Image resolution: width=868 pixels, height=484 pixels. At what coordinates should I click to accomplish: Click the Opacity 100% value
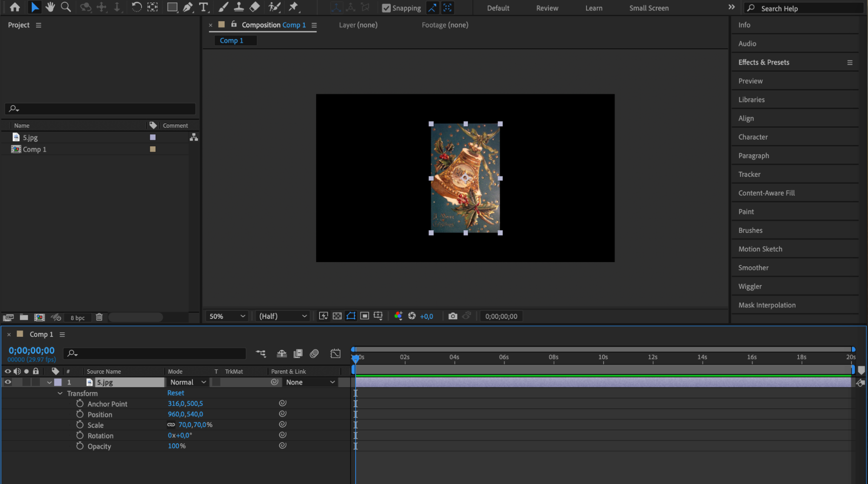click(x=176, y=446)
